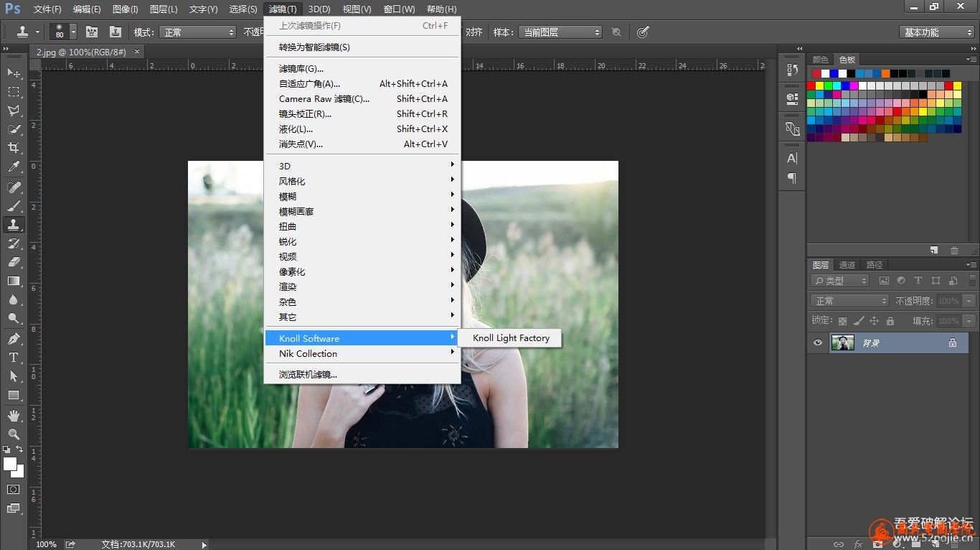This screenshot has height=550, width=980.
Task: Pick the cyan swatch in top row
Action: coord(837,85)
